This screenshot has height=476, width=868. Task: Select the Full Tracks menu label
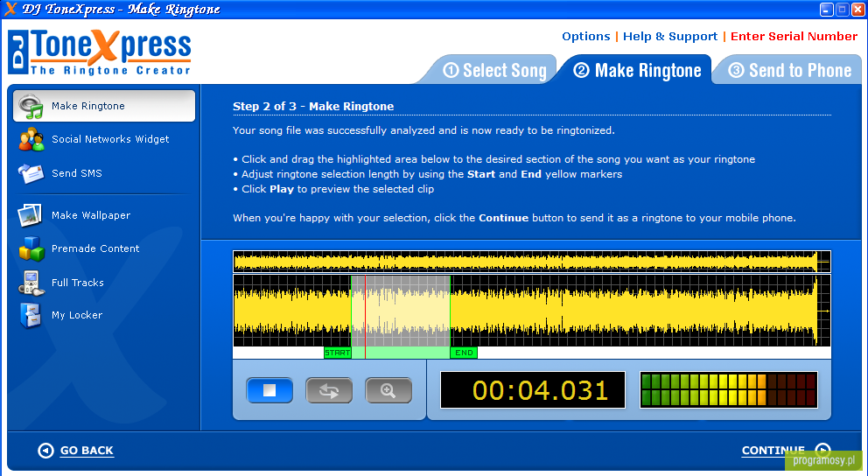point(78,283)
